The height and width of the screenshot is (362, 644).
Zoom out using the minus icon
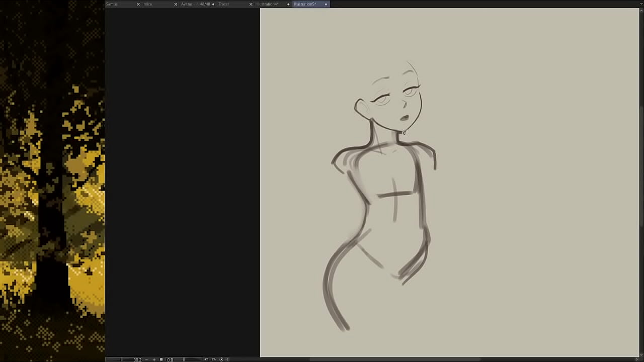pyautogui.click(x=146, y=359)
